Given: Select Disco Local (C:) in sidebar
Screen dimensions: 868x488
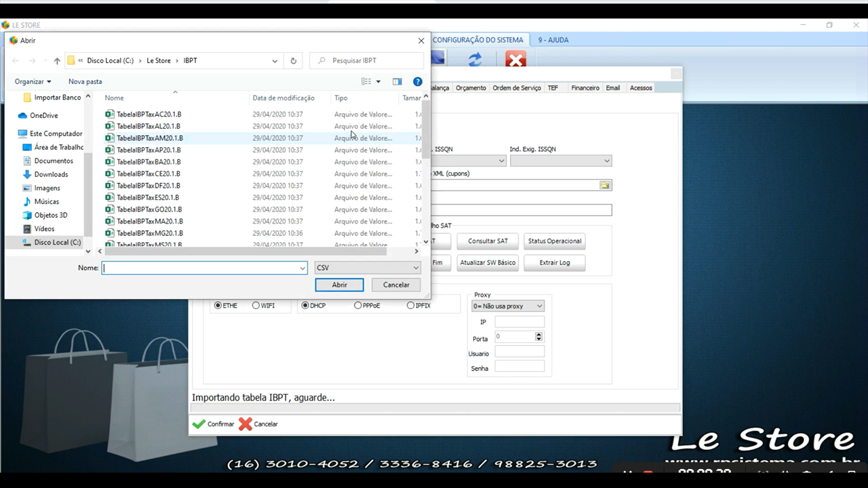Looking at the screenshot, I should (57, 242).
